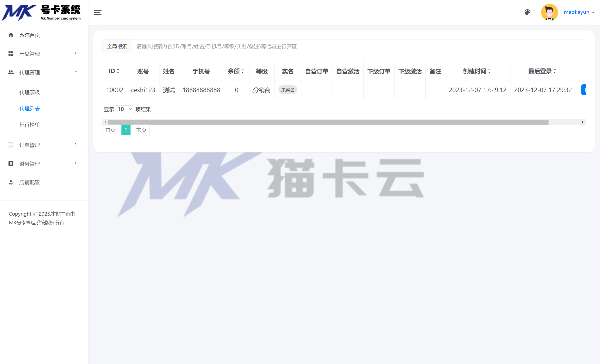The image size is (600, 364).
Task: Click the grid icon beside 产品管理
Action: [11, 54]
